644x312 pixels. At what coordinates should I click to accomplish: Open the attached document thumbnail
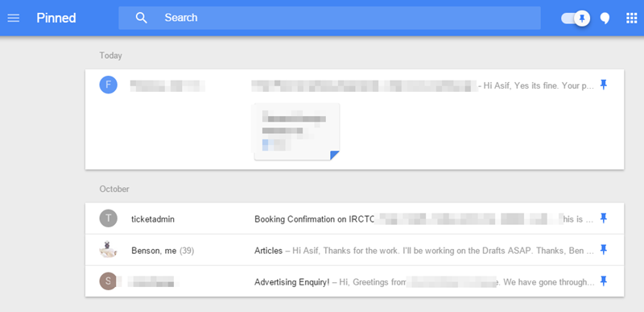[x=297, y=131]
